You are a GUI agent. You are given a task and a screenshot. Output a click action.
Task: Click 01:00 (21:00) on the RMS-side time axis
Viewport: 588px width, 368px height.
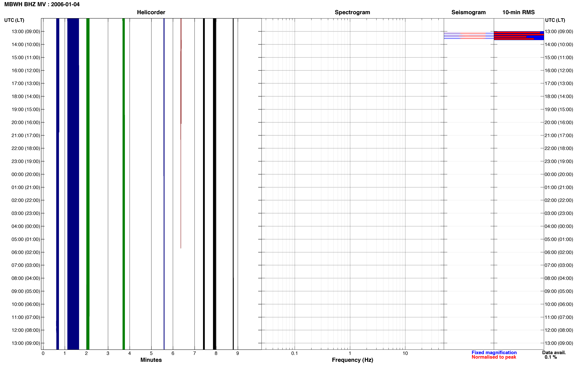click(x=559, y=187)
